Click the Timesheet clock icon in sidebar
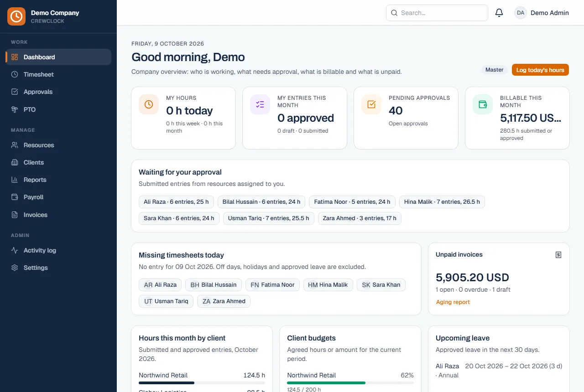 [15, 74]
